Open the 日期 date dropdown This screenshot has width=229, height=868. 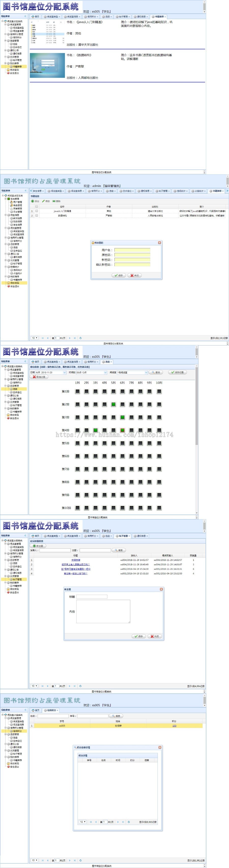pos(64,373)
